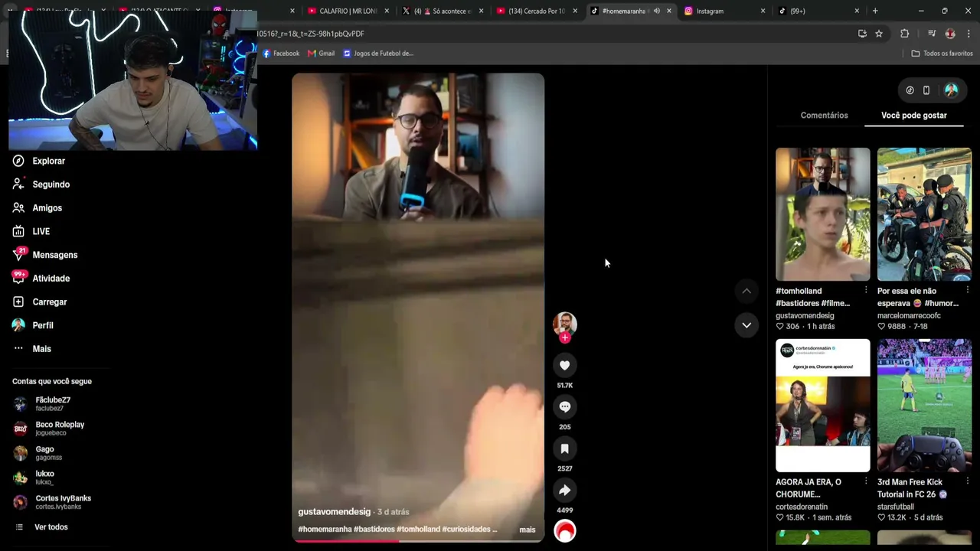Open the Facebook bookmark
The image size is (980, 551).
(281, 54)
